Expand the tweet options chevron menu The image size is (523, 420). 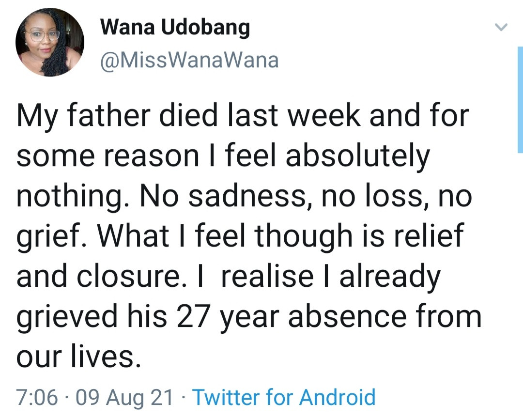501,28
